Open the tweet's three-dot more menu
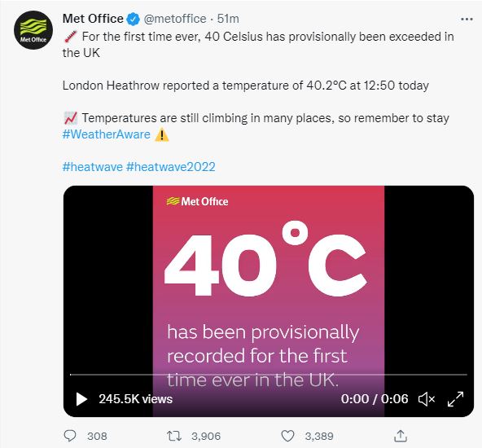Screen dimensions: 482x448 click(467, 20)
